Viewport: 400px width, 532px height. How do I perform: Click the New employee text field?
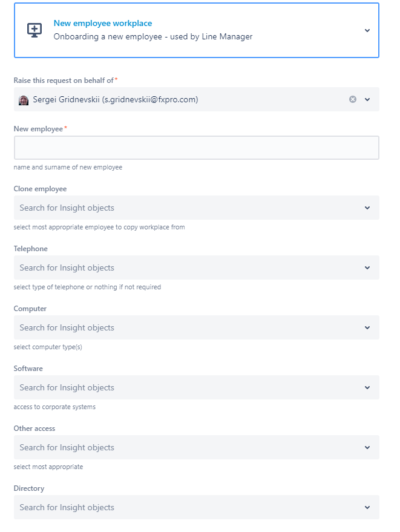(x=197, y=148)
